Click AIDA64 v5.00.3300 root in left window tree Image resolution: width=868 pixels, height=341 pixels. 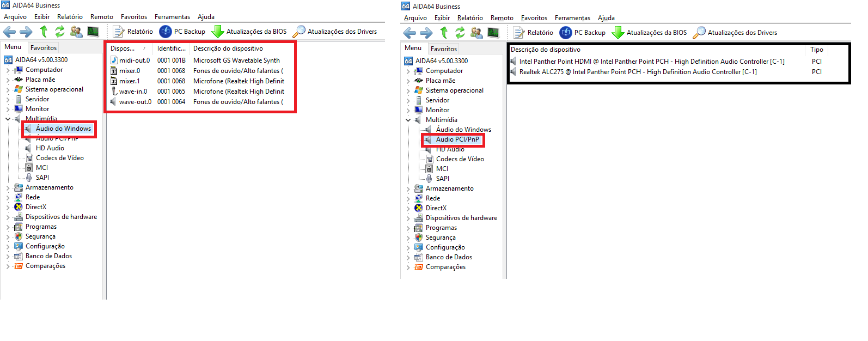pyautogui.click(x=41, y=60)
